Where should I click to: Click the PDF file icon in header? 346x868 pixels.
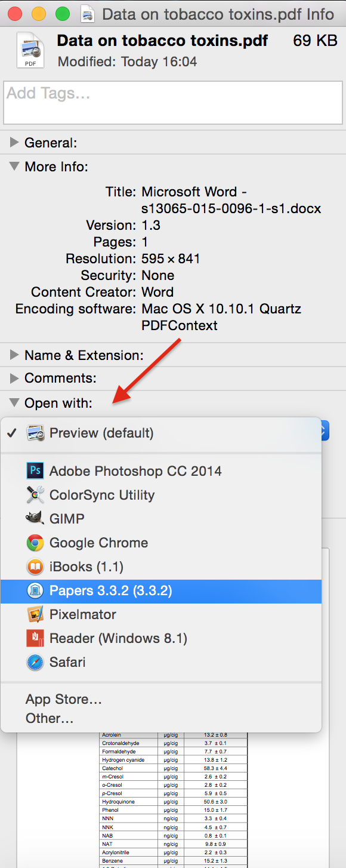[29, 50]
